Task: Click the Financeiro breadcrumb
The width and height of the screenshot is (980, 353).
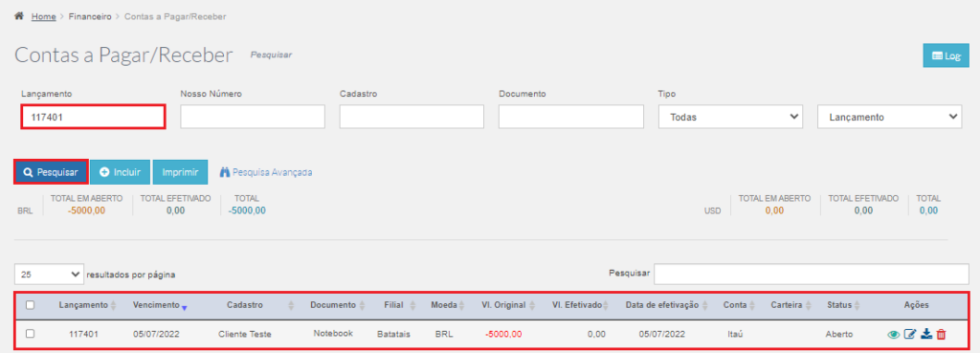Action: pos(91,16)
